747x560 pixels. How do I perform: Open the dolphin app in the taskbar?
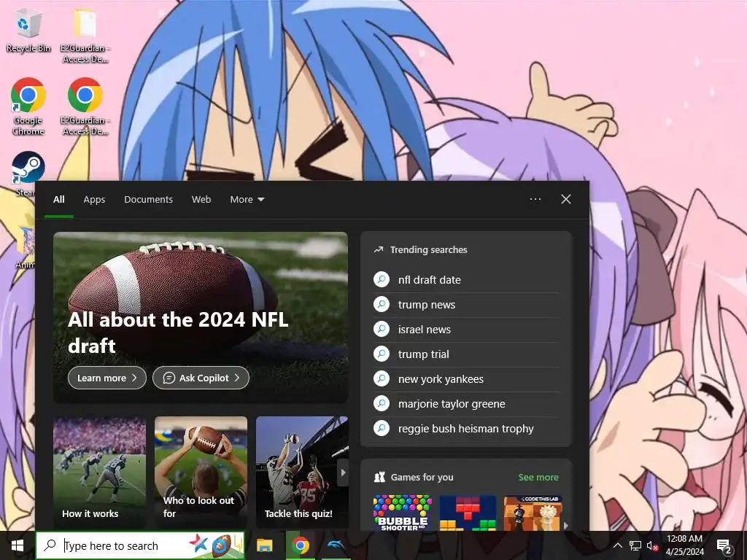[336, 545]
